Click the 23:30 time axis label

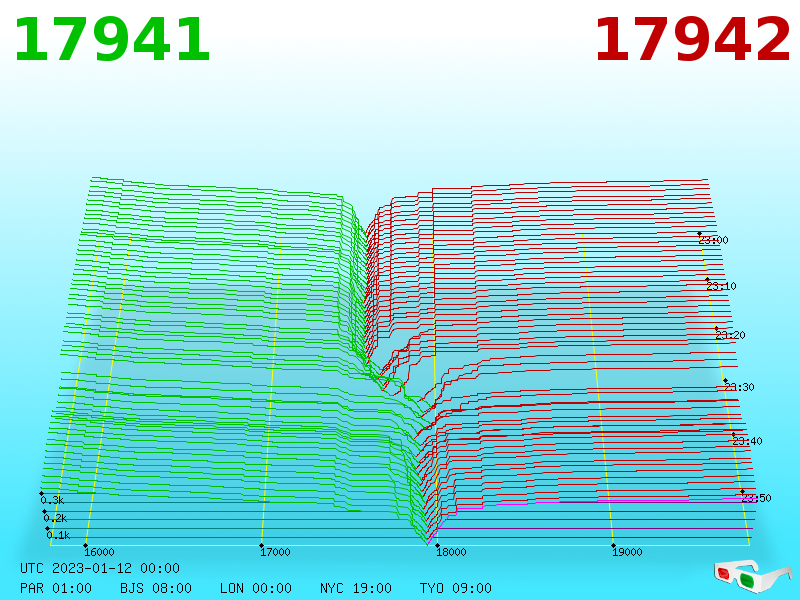[739, 387]
